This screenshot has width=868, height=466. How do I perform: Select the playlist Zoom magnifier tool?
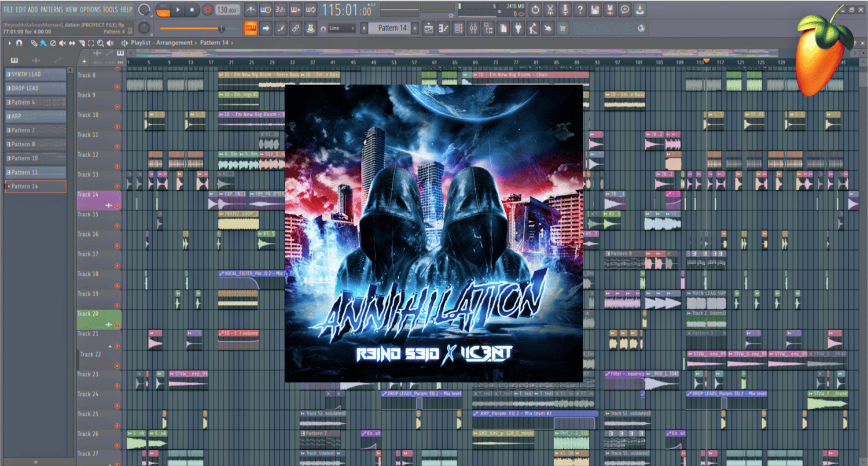click(100, 43)
